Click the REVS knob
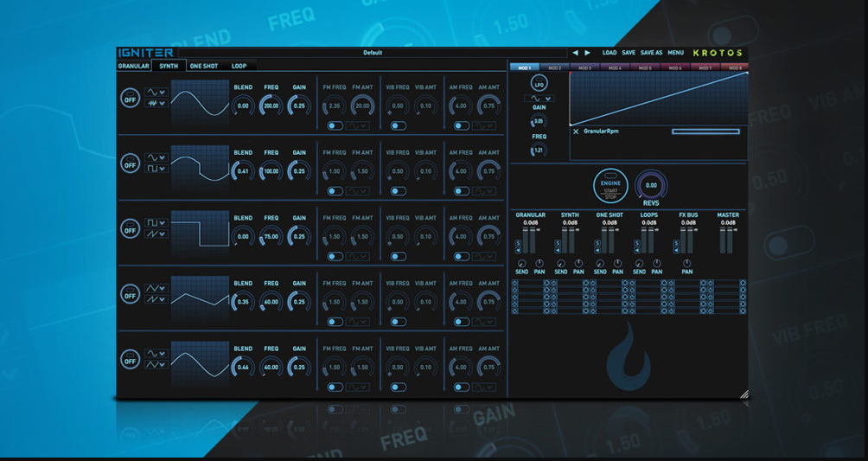 pos(651,185)
